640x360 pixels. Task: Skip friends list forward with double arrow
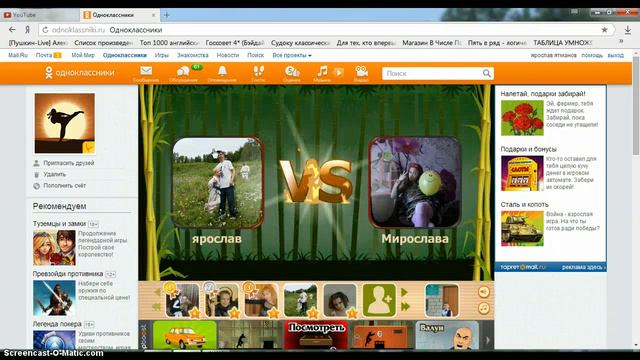[x=405, y=307]
